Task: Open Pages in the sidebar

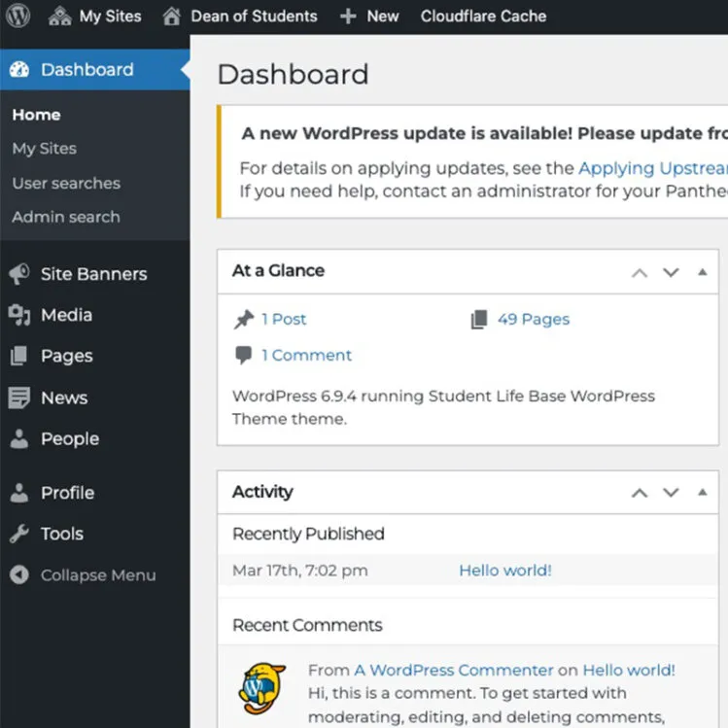Action: point(67,356)
